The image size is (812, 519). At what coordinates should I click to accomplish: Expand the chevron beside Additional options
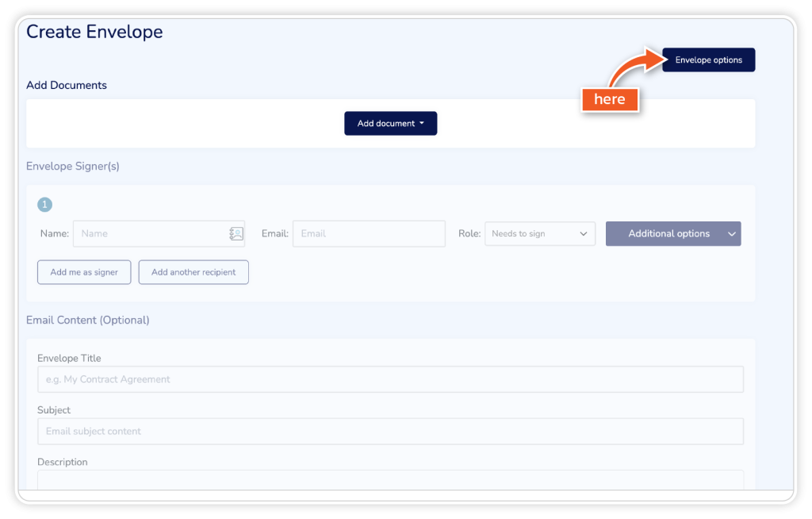point(731,233)
